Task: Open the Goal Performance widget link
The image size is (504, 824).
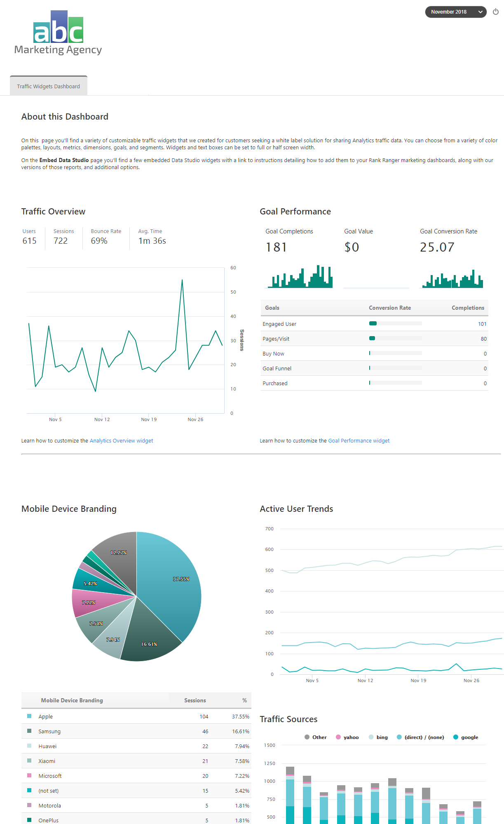Action: click(359, 440)
